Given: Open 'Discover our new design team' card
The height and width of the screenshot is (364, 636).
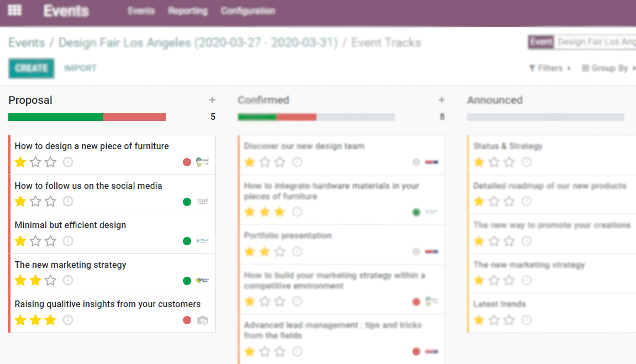Looking at the screenshot, I should (341, 155).
